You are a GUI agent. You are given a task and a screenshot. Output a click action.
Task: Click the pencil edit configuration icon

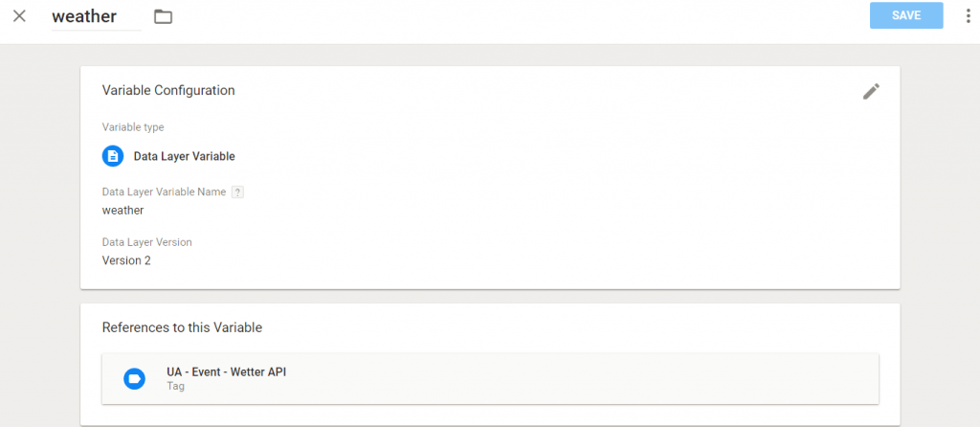[870, 91]
